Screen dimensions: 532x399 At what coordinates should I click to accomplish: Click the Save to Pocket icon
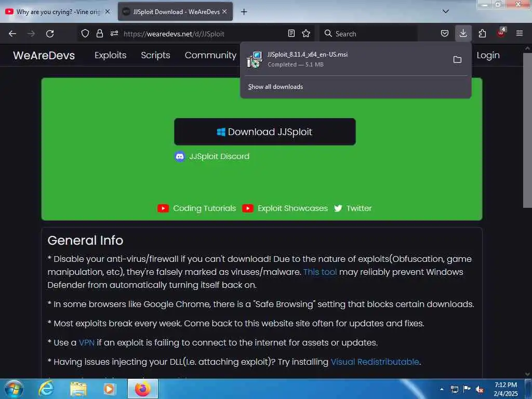[x=445, y=33]
